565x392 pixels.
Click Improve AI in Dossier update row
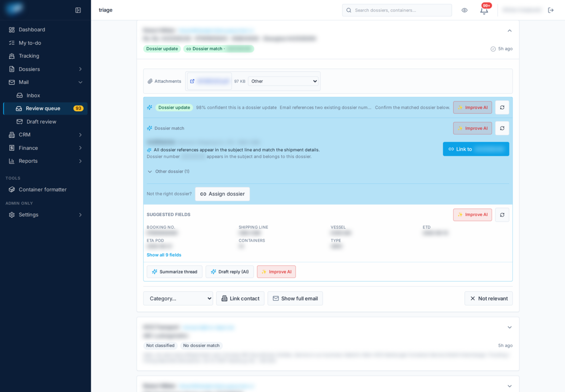pos(472,108)
